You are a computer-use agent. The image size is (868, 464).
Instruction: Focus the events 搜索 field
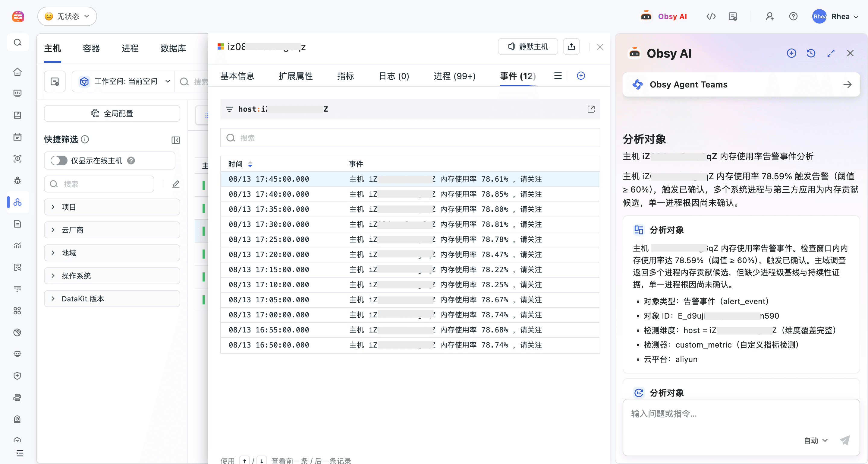(410, 138)
